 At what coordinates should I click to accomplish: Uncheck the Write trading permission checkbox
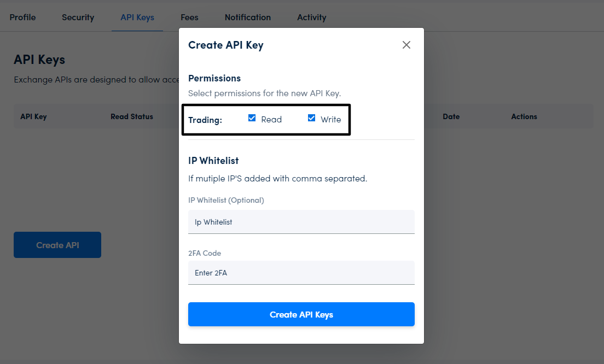pos(312,118)
